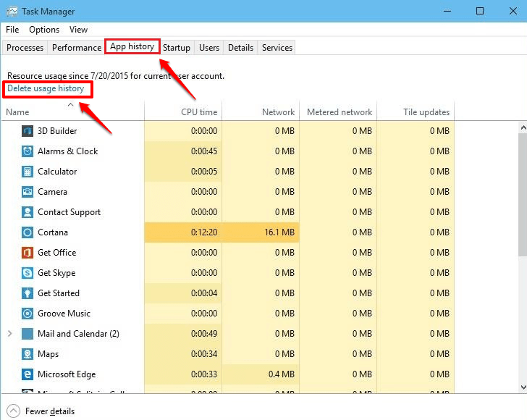Expand the Mail and Calendar (2) group
Screen dimensions: 527x420
click(9, 334)
